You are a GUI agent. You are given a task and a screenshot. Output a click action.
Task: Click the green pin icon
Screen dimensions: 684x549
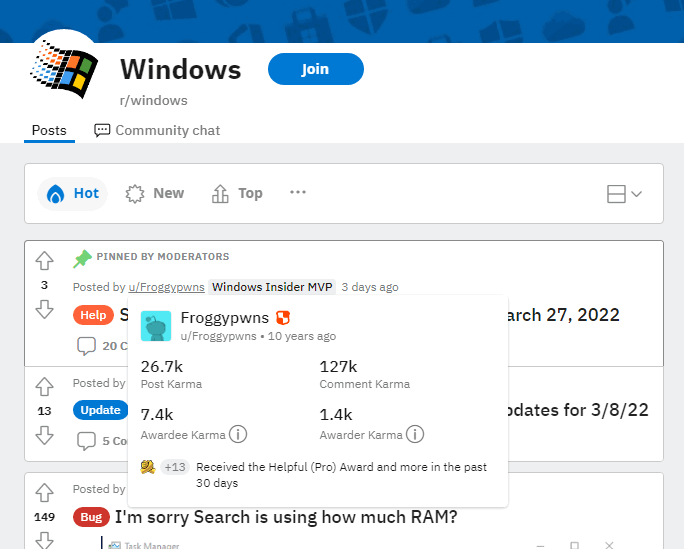click(x=82, y=259)
